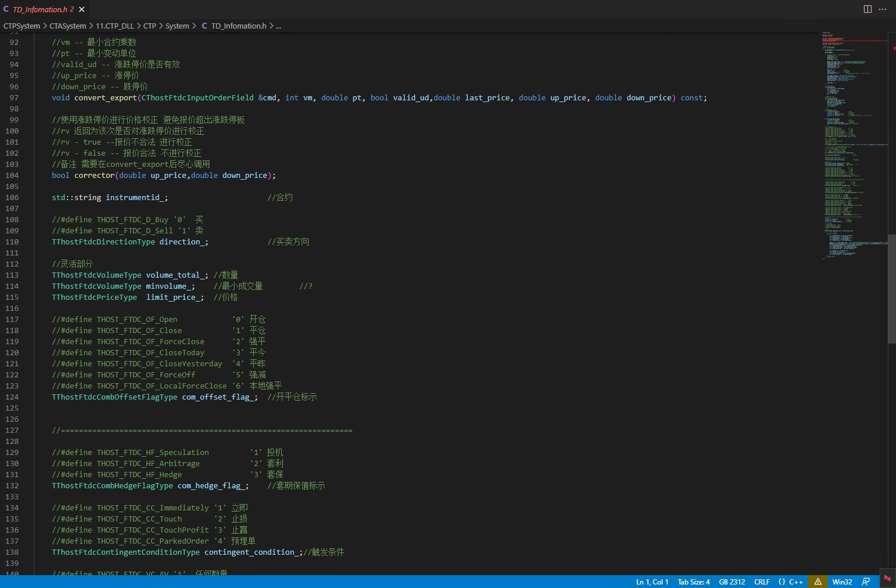This screenshot has height=588, width=896.
Task: Click on direction_ member variable
Action: click(182, 242)
